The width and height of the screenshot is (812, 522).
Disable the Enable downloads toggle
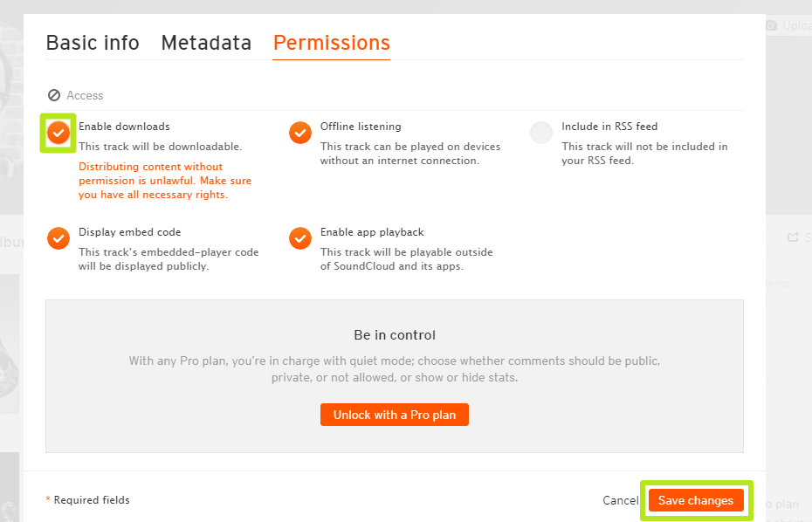(58, 134)
